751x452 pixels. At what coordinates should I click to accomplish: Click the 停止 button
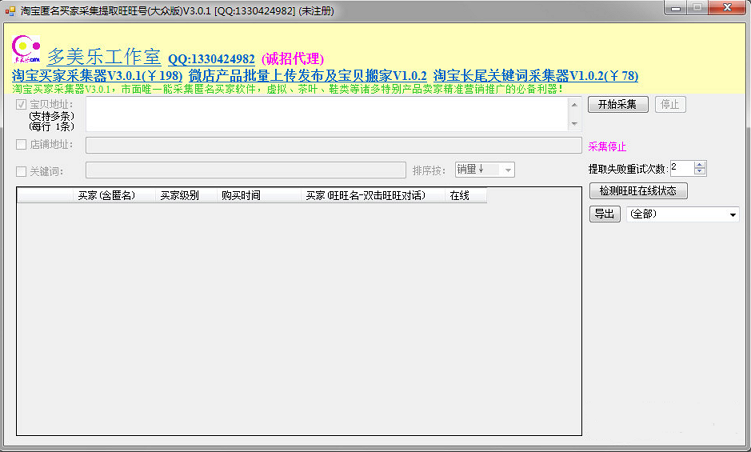(670, 104)
